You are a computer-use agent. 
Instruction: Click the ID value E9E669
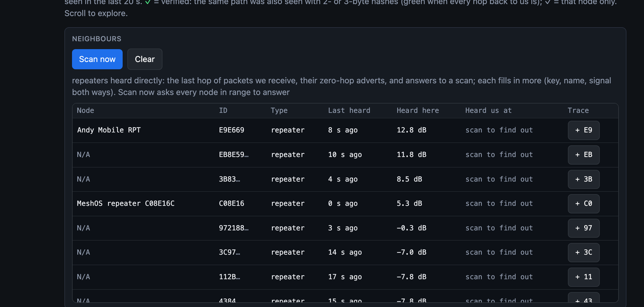pos(231,130)
